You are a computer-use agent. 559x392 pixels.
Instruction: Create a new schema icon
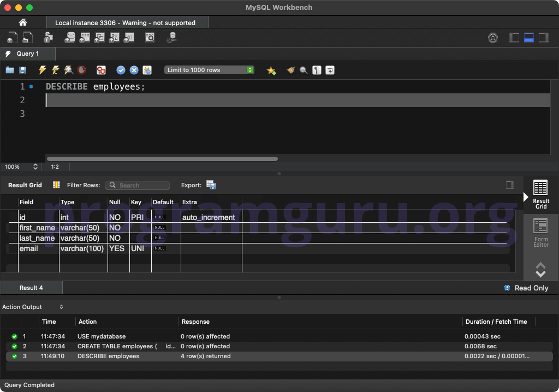(70, 38)
